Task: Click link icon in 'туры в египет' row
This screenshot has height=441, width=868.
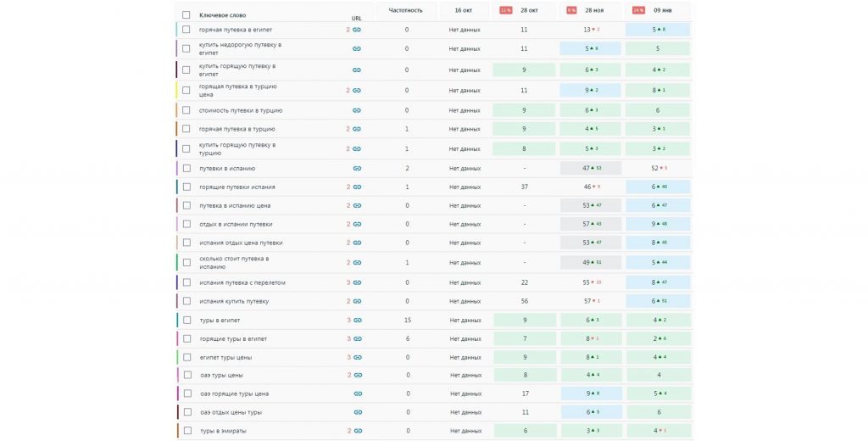Action: coord(357,321)
